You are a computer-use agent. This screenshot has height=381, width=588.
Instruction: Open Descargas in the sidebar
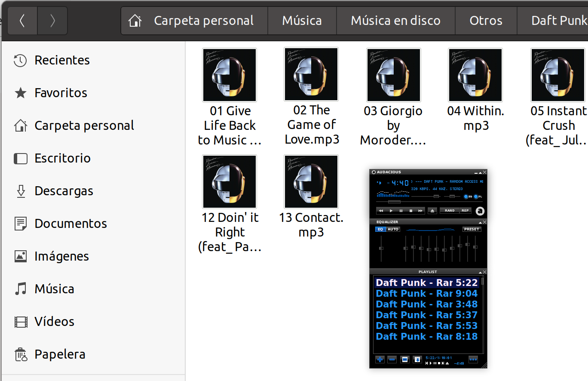coord(64,191)
